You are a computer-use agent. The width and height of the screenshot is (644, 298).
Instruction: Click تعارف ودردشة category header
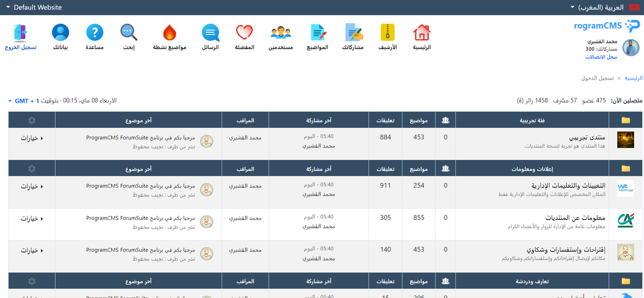point(532,281)
